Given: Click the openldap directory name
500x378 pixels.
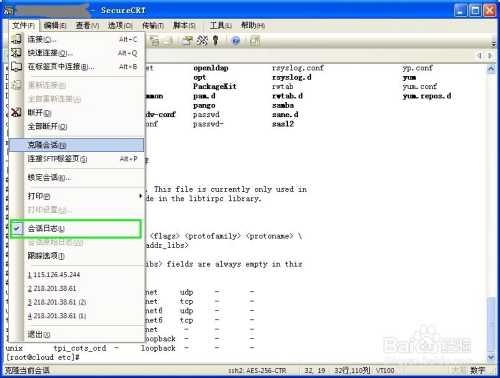Looking at the screenshot, I should 211,68.
